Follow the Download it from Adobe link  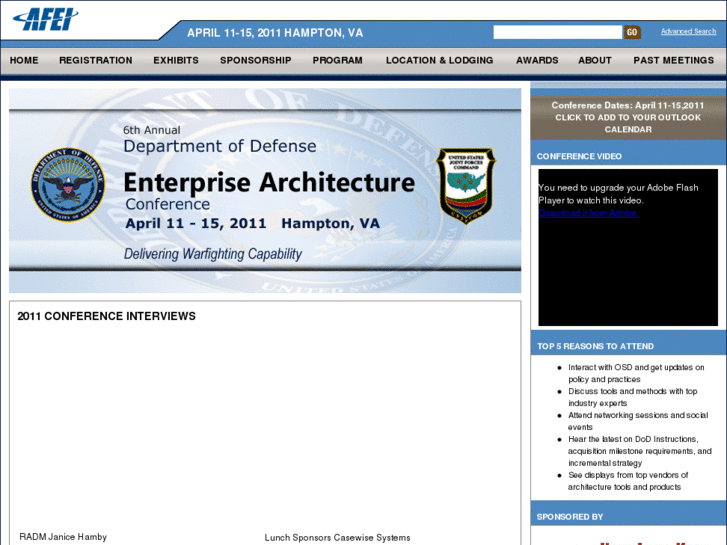[x=588, y=213]
